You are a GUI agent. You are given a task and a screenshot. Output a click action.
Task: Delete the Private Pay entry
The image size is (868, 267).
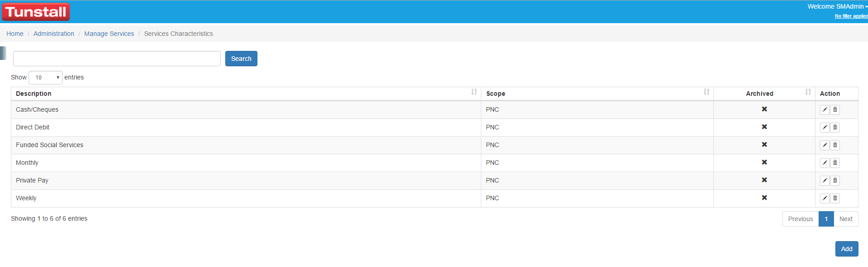835,180
